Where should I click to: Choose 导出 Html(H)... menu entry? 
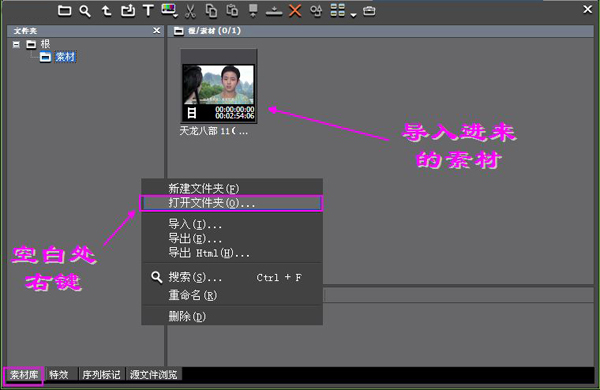click(232, 253)
